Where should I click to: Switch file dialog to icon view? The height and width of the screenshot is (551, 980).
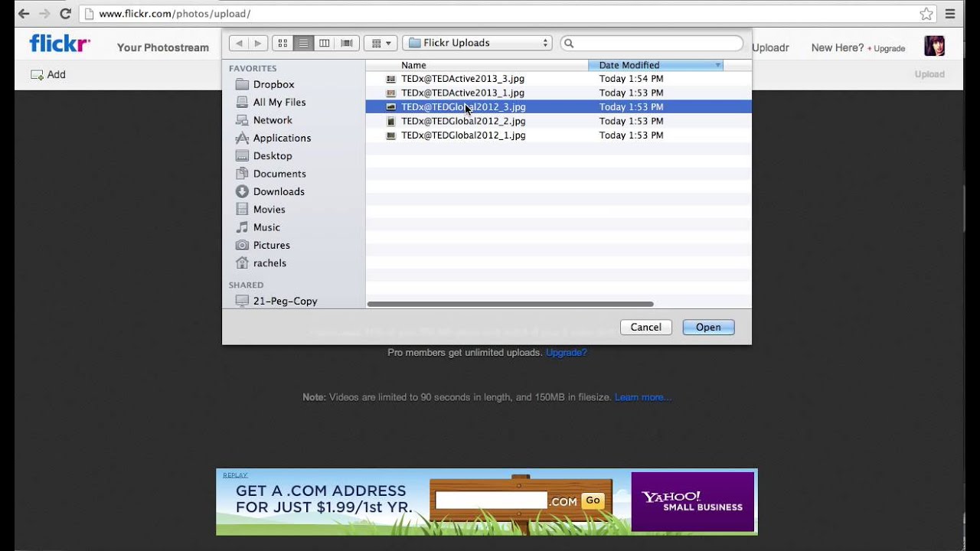click(283, 43)
